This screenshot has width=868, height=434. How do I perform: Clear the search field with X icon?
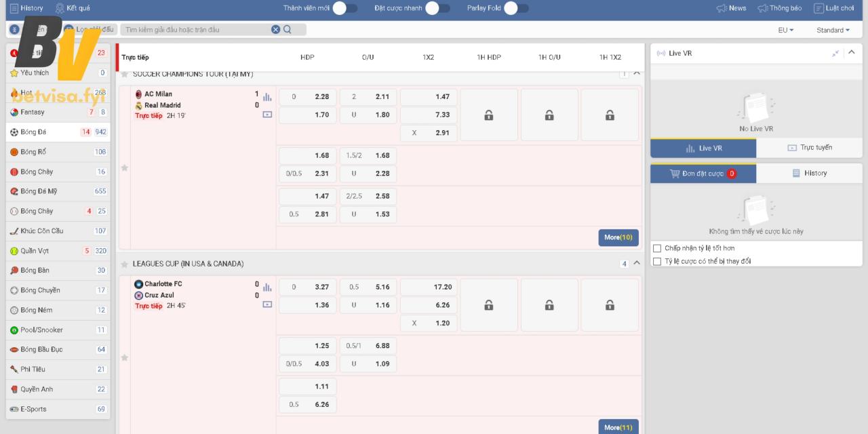click(275, 29)
